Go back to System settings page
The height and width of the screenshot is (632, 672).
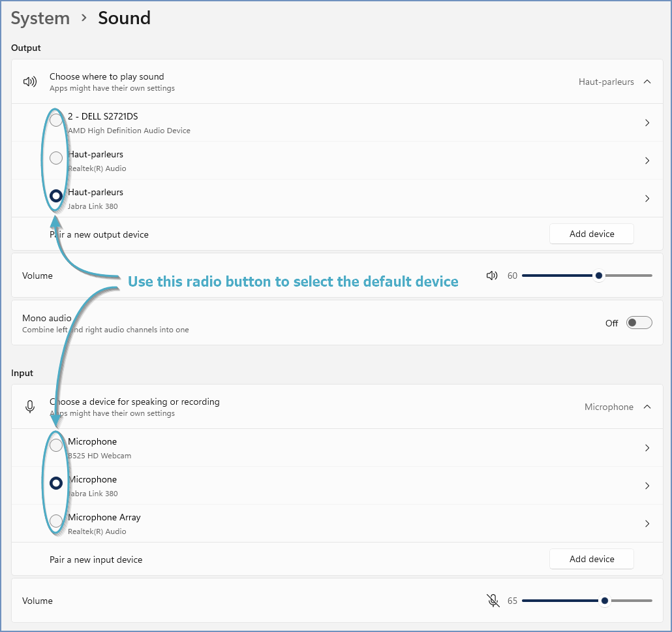click(x=40, y=18)
